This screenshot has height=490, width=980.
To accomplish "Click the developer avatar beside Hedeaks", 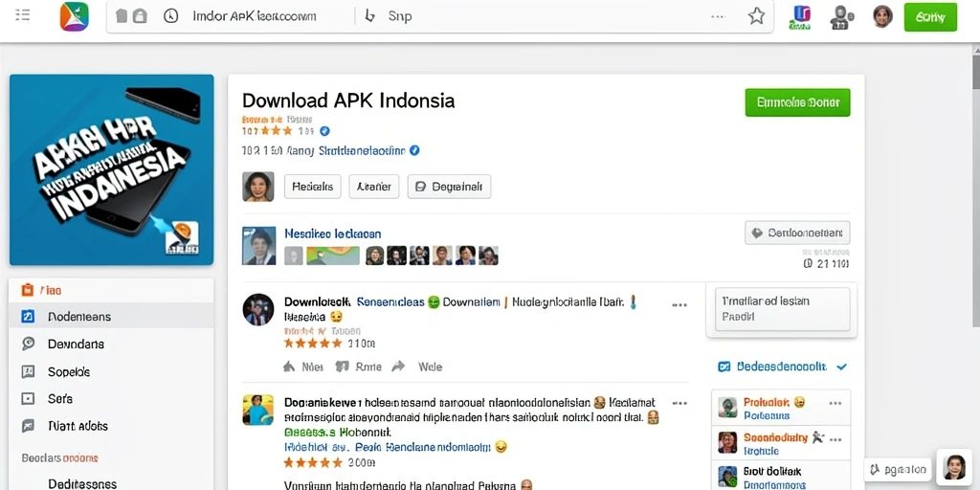I will [x=258, y=187].
